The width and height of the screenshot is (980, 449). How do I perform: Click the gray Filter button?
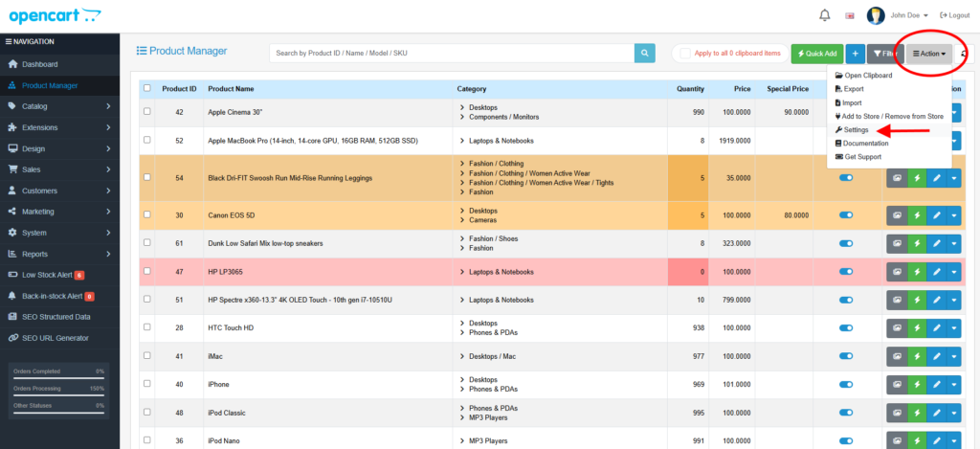tap(885, 54)
